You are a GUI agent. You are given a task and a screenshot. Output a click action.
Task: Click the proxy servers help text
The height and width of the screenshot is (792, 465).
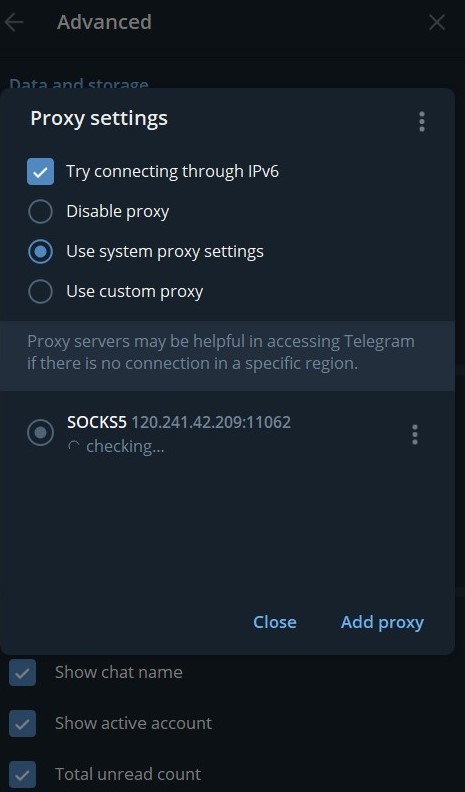tap(221, 352)
